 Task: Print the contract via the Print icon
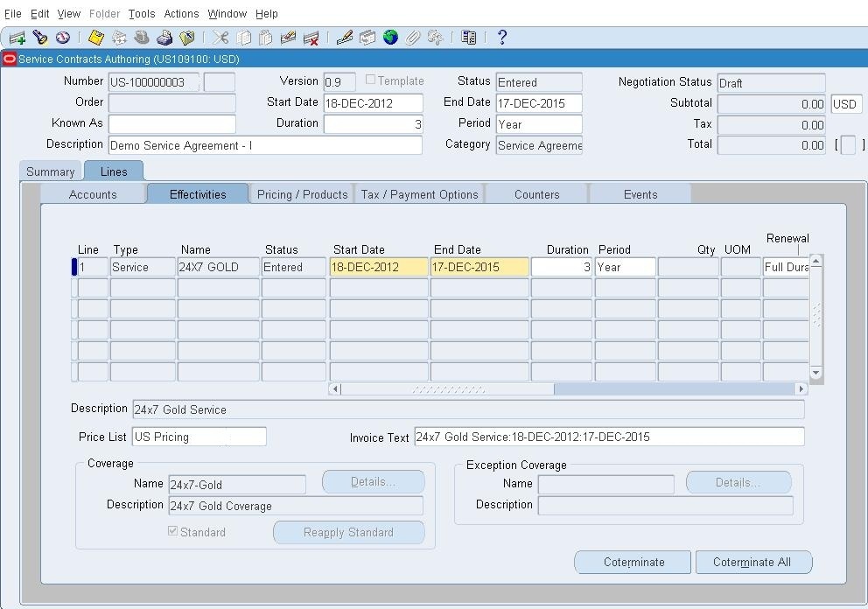[x=164, y=37]
